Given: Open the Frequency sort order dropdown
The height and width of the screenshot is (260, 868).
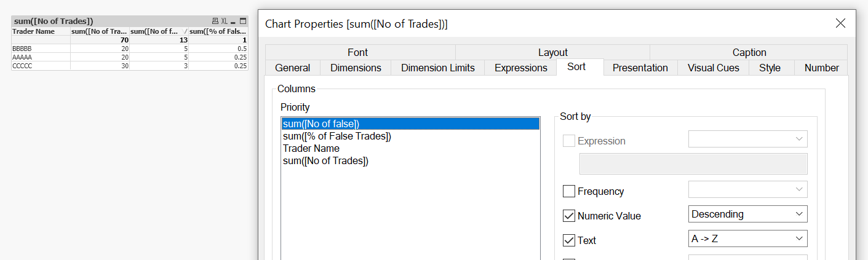Looking at the screenshot, I should (x=747, y=189).
